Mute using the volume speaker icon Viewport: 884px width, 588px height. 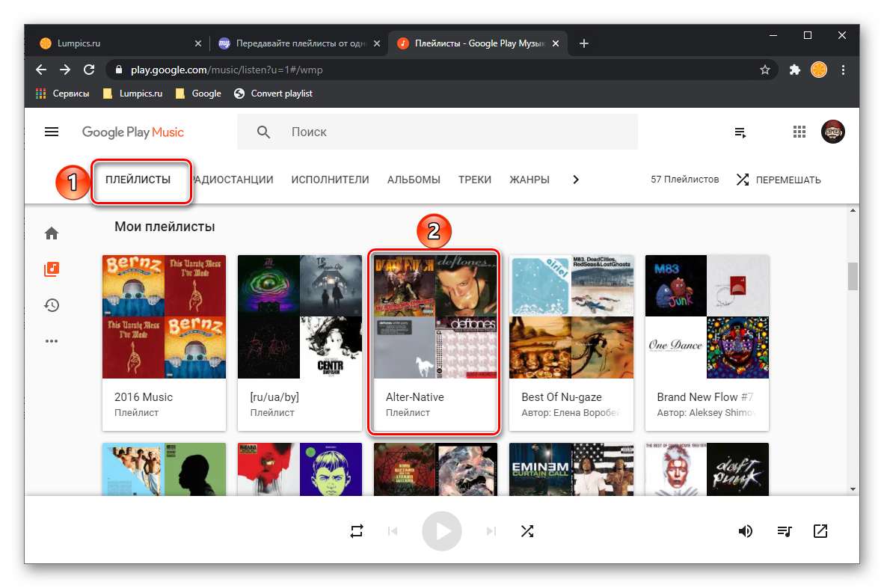tap(746, 531)
